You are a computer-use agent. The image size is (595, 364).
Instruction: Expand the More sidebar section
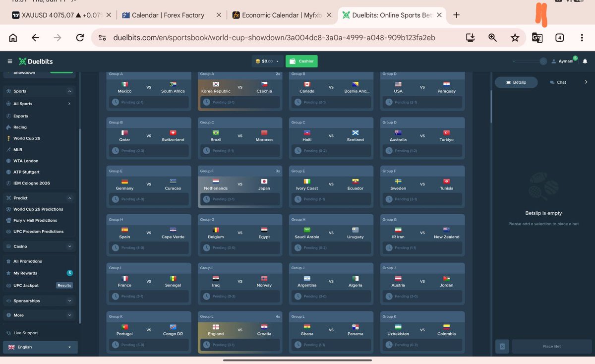pyautogui.click(x=69, y=315)
